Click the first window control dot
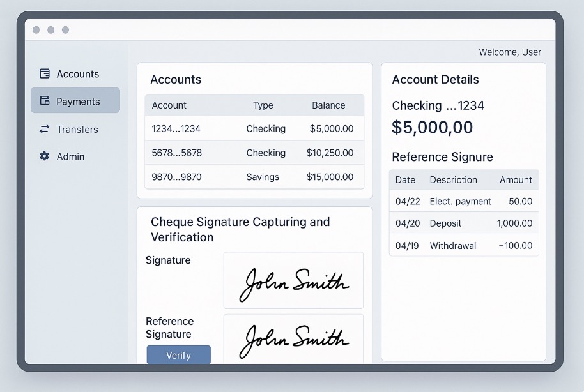 [36, 30]
